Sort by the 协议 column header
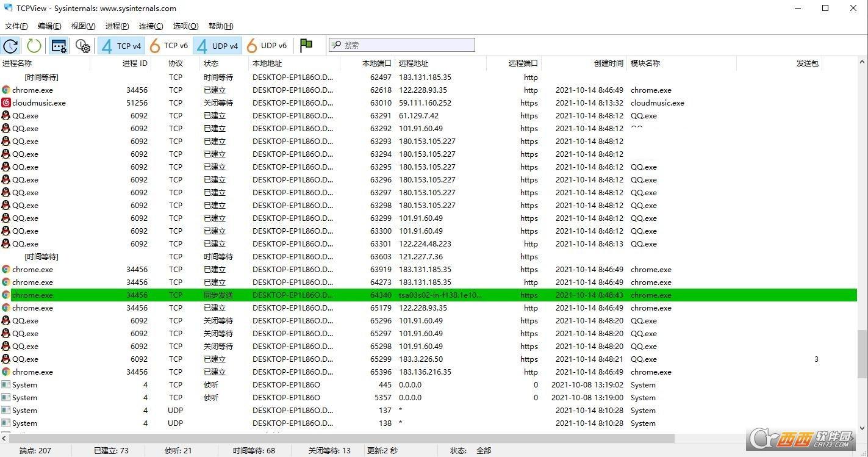Screen dimensions: 868x457 [x=175, y=63]
